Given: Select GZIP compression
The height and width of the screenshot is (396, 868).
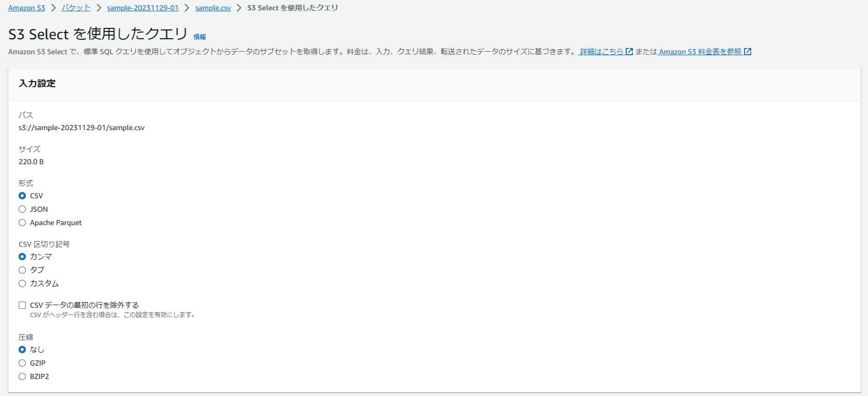Looking at the screenshot, I should coord(22,363).
